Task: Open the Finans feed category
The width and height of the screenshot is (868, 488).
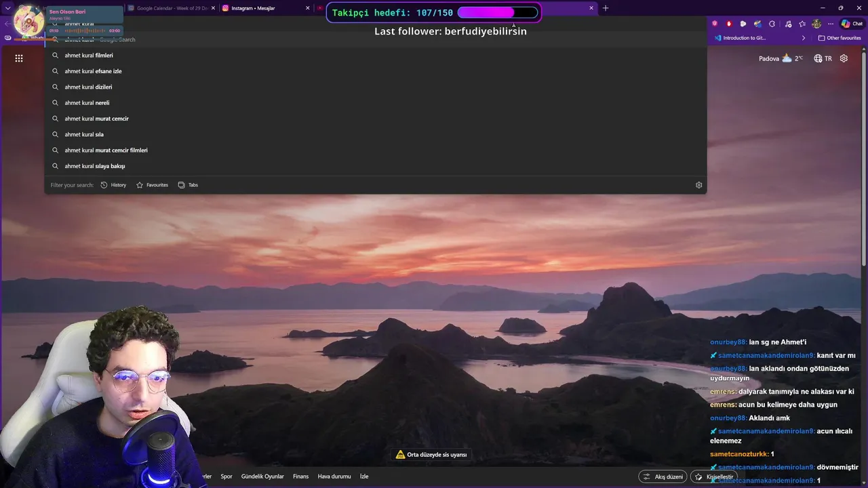Action: 300,476
